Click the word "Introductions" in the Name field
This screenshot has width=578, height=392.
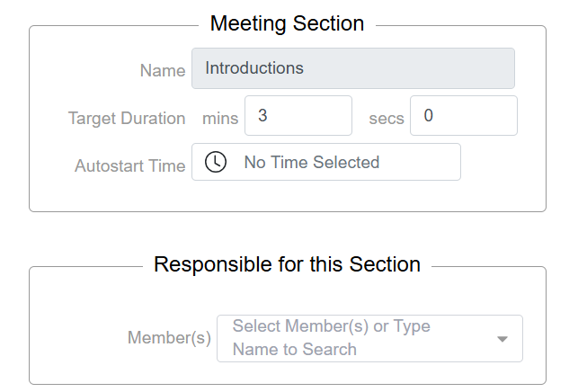pos(254,68)
